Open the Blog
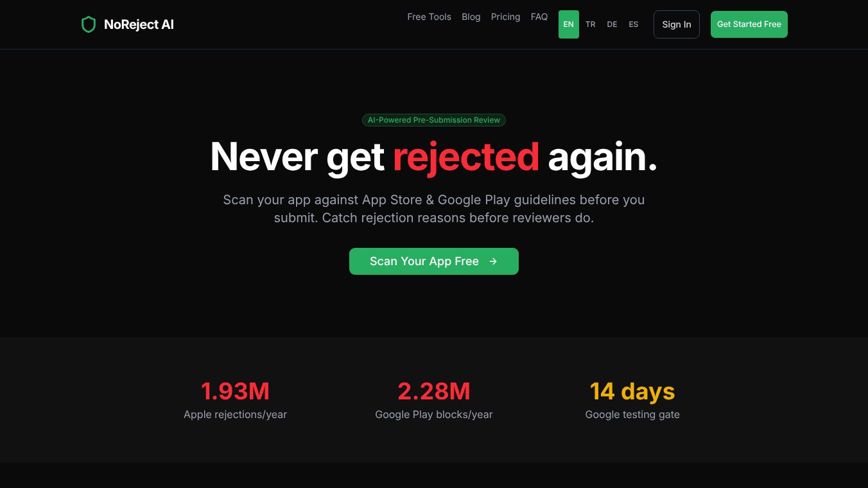 (471, 17)
